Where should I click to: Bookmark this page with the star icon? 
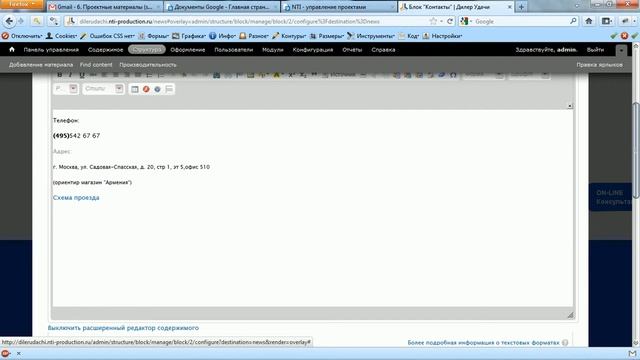click(x=433, y=21)
